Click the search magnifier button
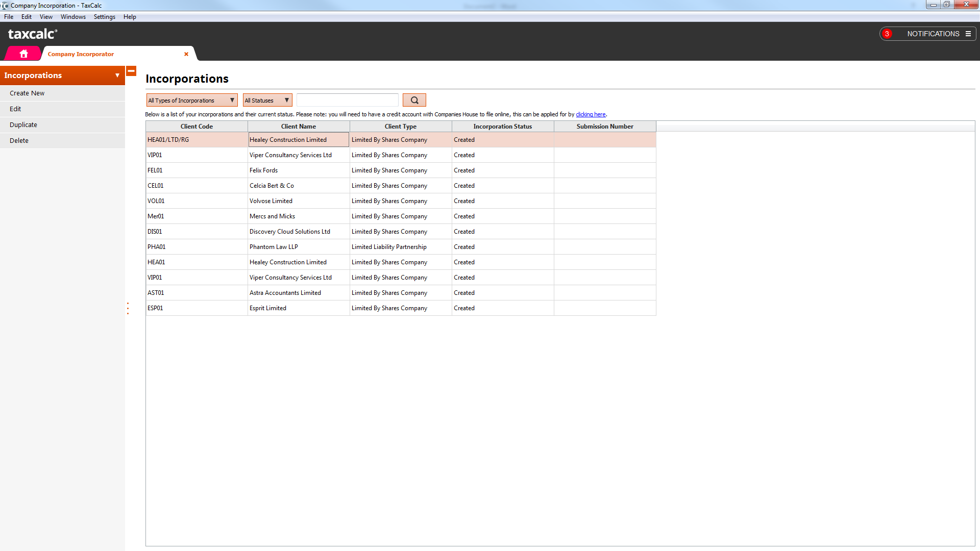Image resolution: width=980 pixels, height=551 pixels. click(414, 101)
